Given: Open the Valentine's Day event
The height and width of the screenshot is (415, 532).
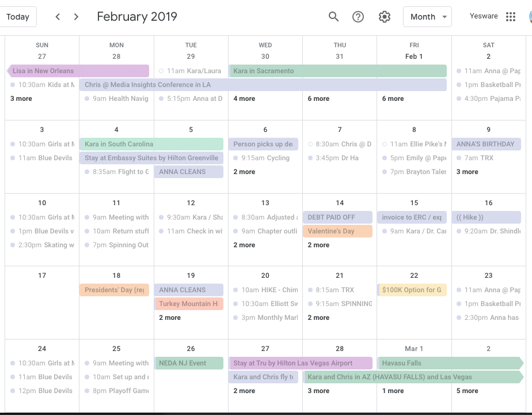Looking at the screenshot, I should point(337,231).
